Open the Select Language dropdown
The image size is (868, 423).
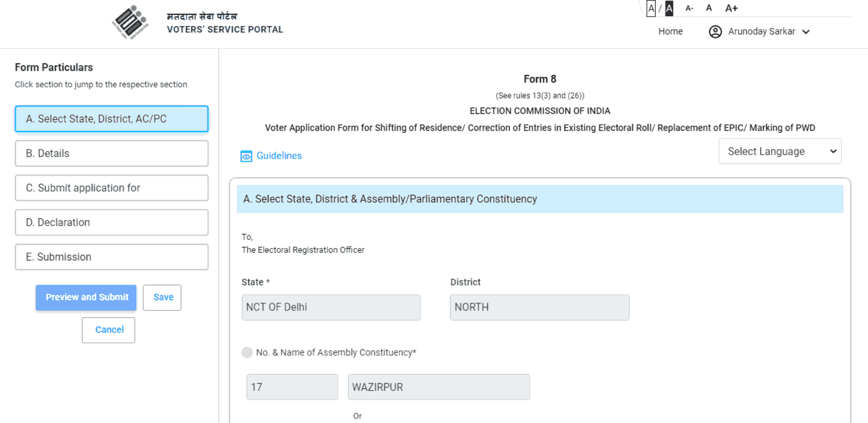pyautogui.click(x=780, y=151)
